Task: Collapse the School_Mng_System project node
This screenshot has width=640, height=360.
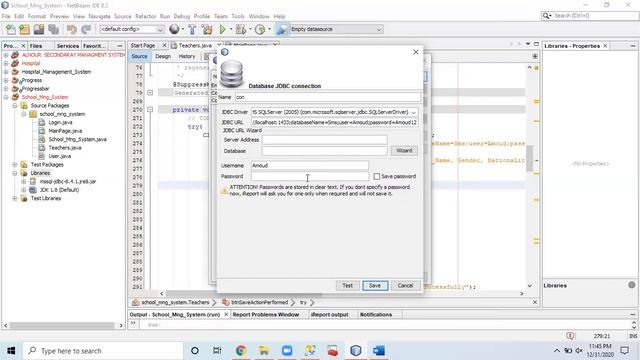Action: (6, 97)
